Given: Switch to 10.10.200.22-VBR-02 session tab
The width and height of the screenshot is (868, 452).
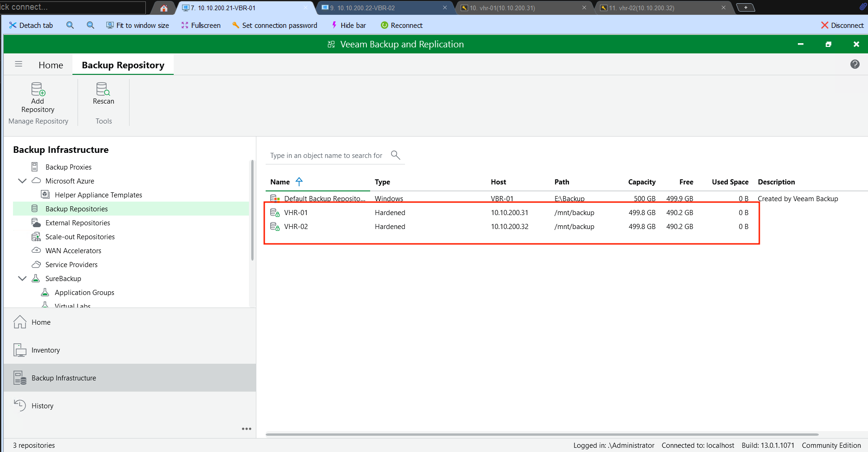Looking at the screenshot, I should [x=385, y=8].
